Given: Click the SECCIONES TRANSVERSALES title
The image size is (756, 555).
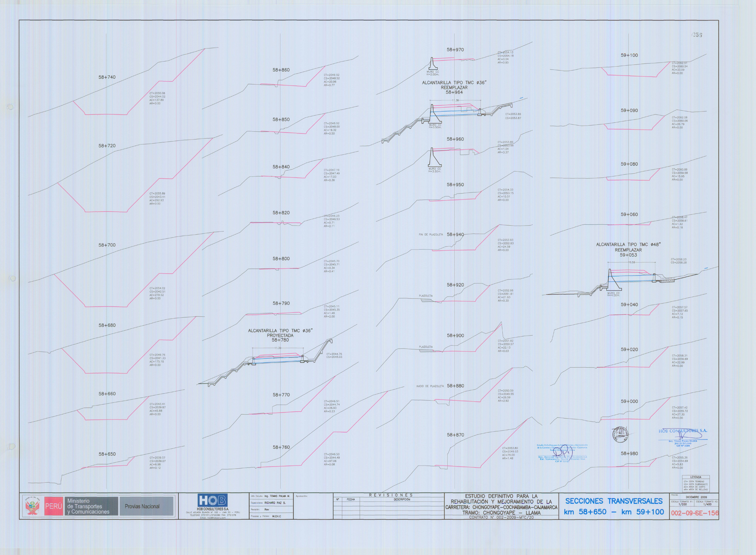Looking at the screenshot, I should point(614,501).
